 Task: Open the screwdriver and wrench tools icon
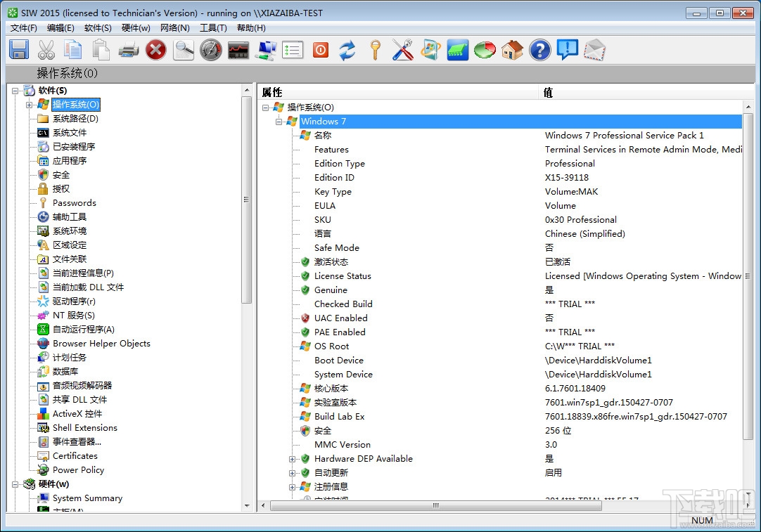pos(403,50)
